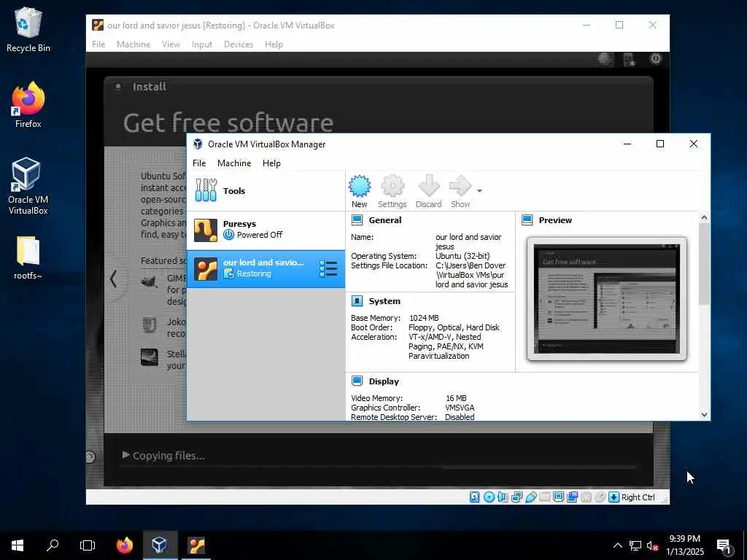Screen dimensions: 747x560
Task: Click the network tray icon
Action: 635,545
